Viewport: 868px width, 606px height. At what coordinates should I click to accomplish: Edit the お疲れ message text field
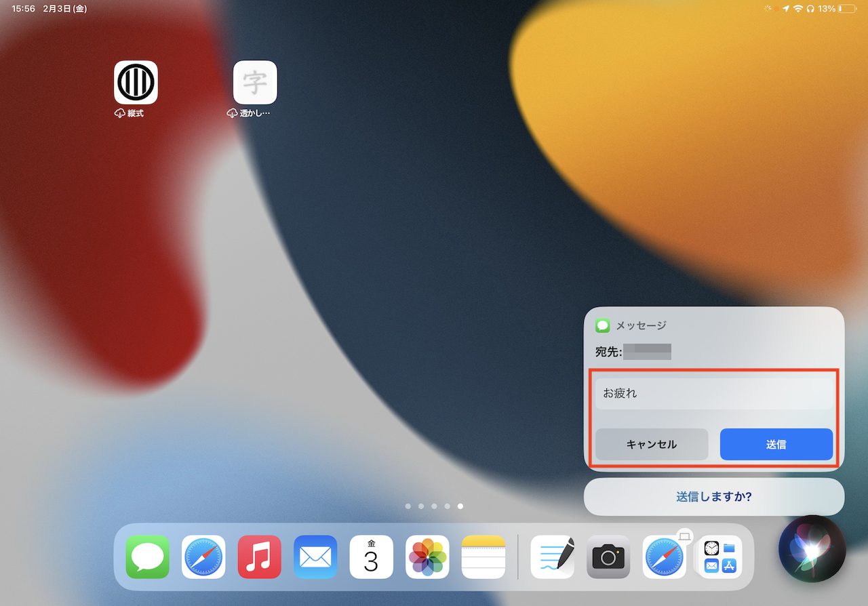[x=714, y=393]
